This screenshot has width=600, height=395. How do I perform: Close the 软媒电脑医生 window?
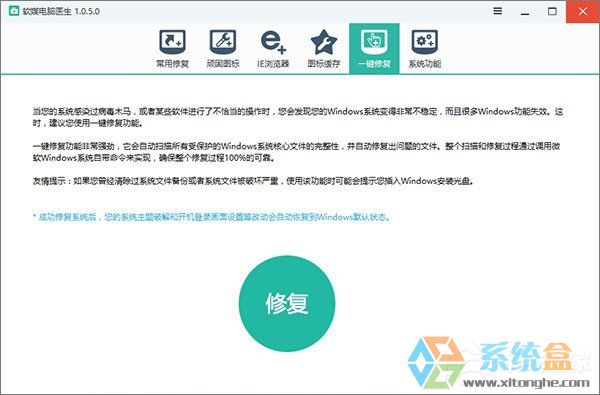[583, 11]
